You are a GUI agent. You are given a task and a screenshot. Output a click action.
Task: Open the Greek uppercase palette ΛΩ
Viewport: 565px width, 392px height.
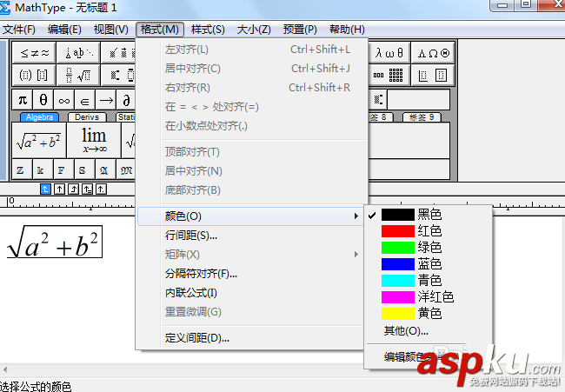433,53
